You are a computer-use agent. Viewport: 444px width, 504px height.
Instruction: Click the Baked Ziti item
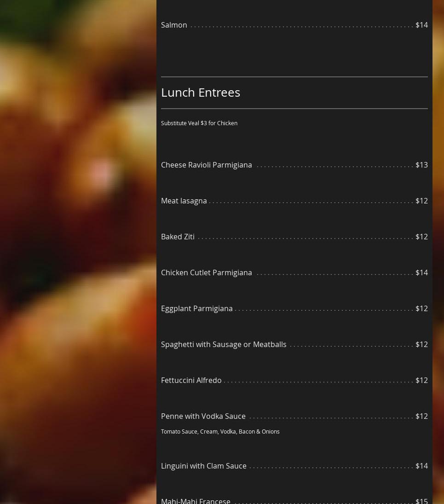(x=178, y=237)
